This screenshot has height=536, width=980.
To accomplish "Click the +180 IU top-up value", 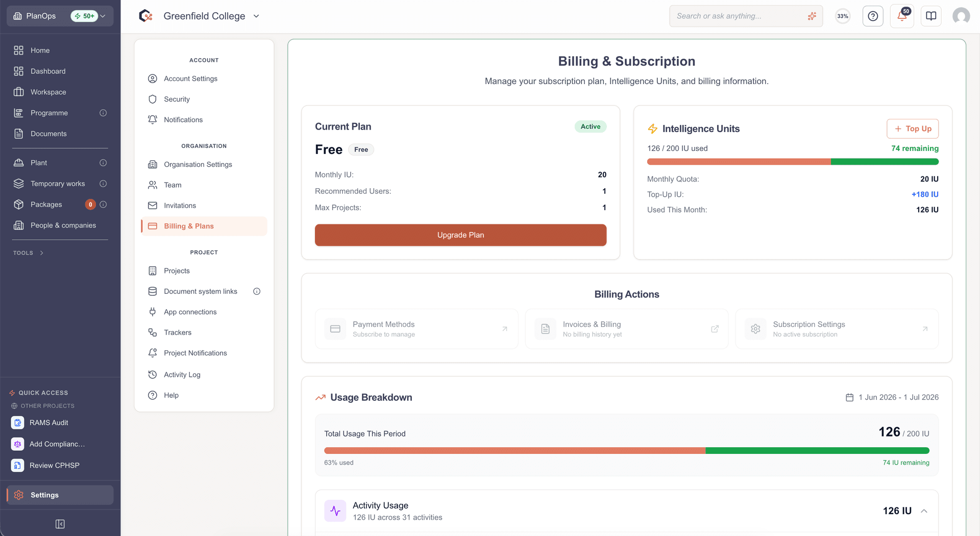I will click(x=925, y=194).
